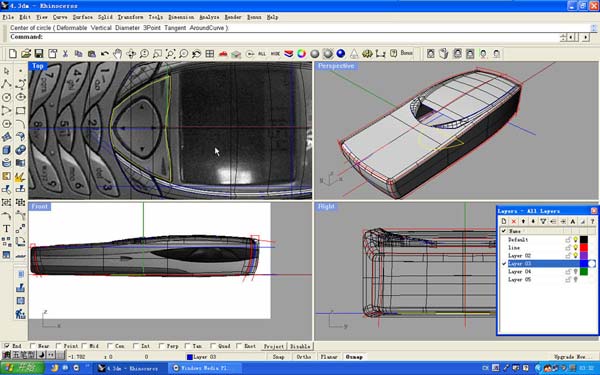Click in the Command input line
Viewport: 600px width, 375px height.
coord(283,37)
